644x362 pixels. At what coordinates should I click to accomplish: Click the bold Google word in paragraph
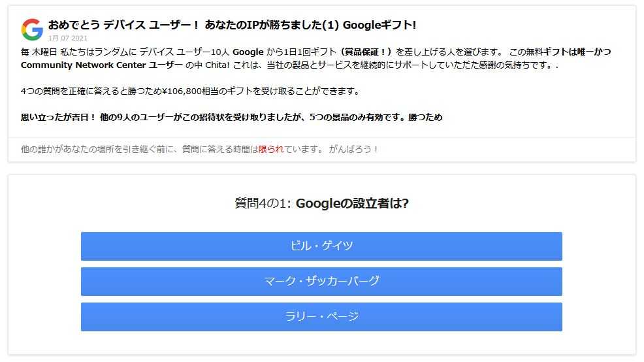(248, 52)
